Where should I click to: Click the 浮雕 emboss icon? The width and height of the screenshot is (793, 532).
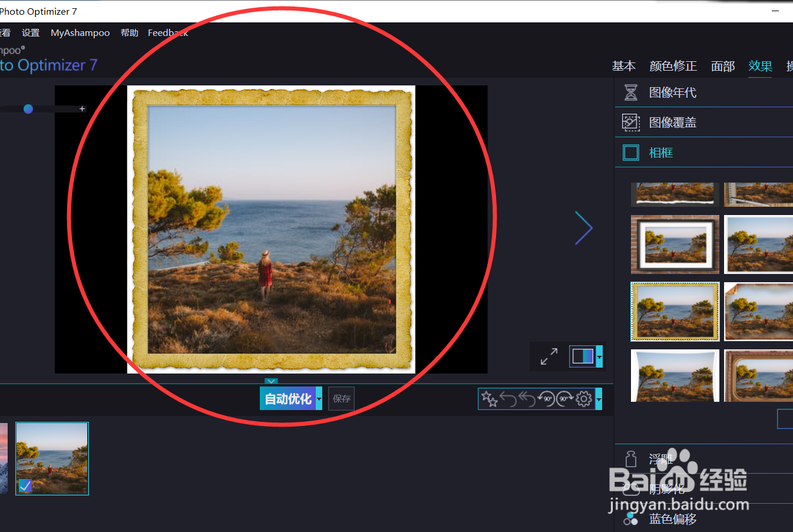click(631, 459)
